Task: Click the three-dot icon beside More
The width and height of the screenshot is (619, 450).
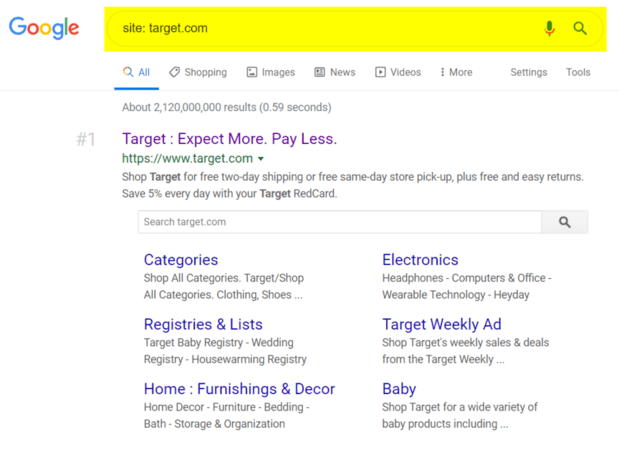Action: (x=442, y=72)
